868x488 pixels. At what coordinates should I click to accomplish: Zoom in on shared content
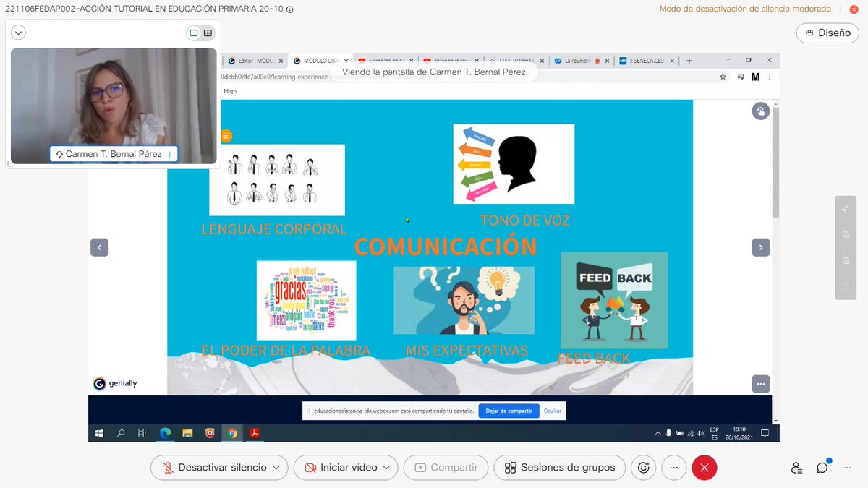point(846,235)
